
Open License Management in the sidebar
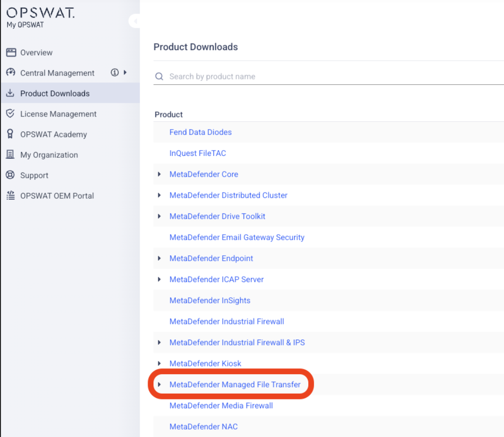[x=58, y=114]
